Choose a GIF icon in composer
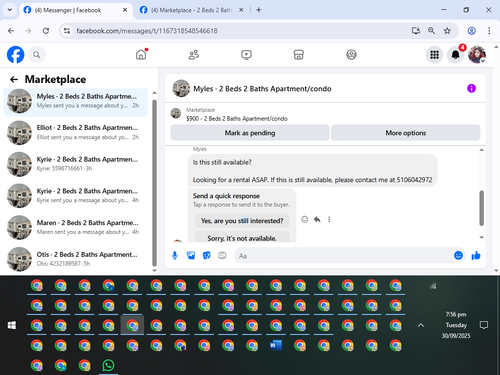 (222, 256)
